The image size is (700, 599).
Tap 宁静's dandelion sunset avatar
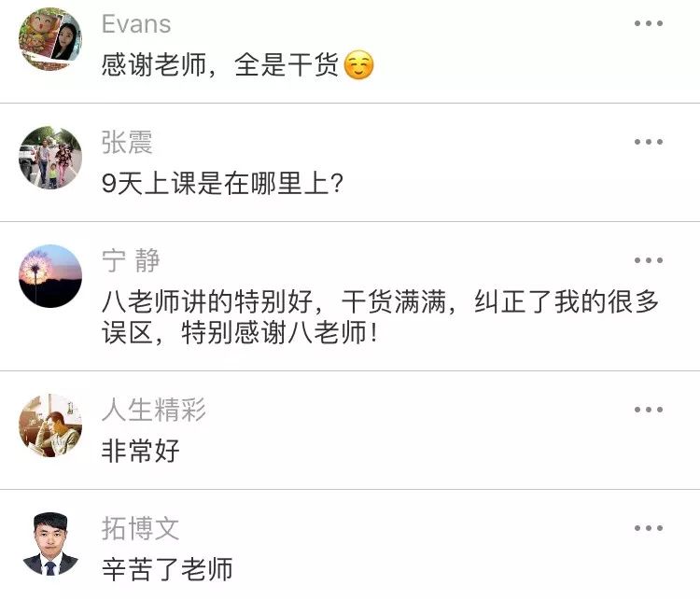pos(50,276)
